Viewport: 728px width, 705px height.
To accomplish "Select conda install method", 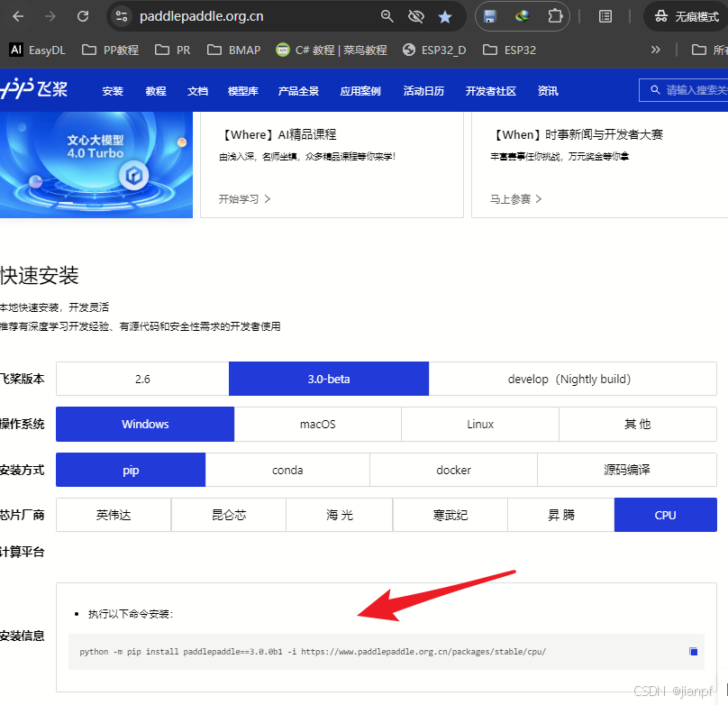I will point(287,470).
